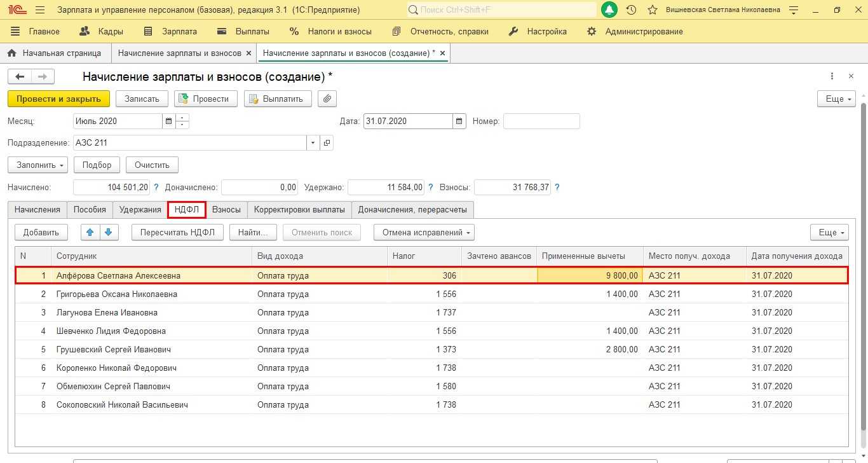Screen dimensions: 868x463
Task: Close the document form with X
Action: pos(851,76)
